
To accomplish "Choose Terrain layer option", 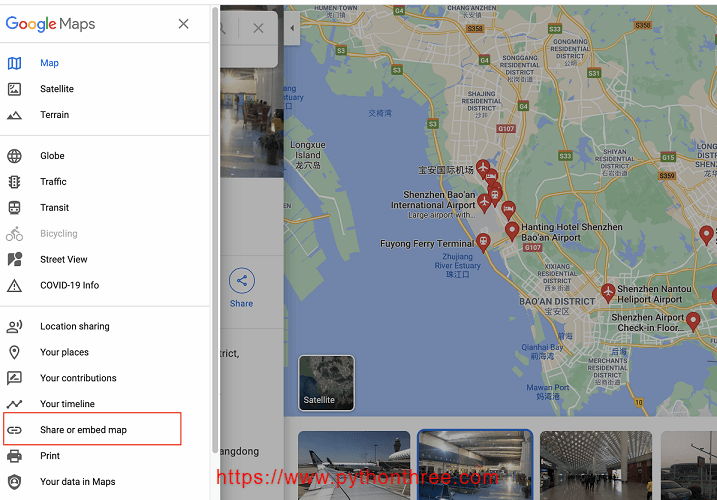I will tap(105, 115).
